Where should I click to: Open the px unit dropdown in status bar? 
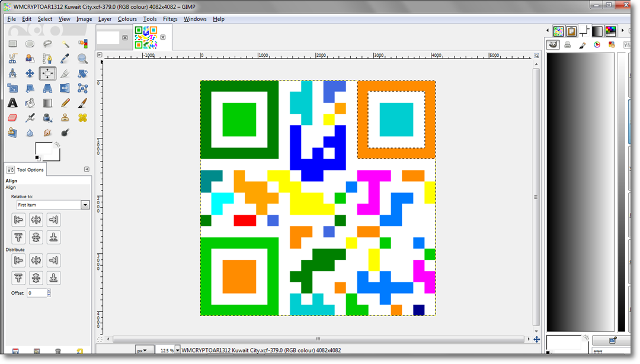click(x=145, y=350)
